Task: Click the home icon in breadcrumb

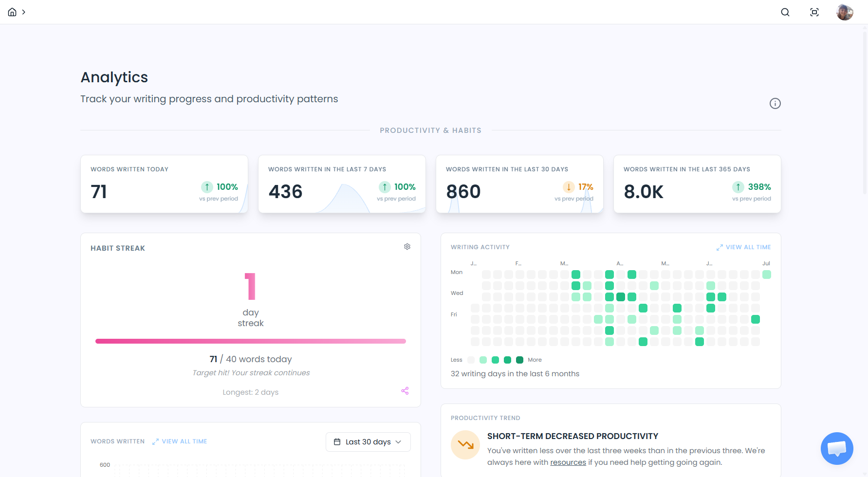Action: pos(12,12)
